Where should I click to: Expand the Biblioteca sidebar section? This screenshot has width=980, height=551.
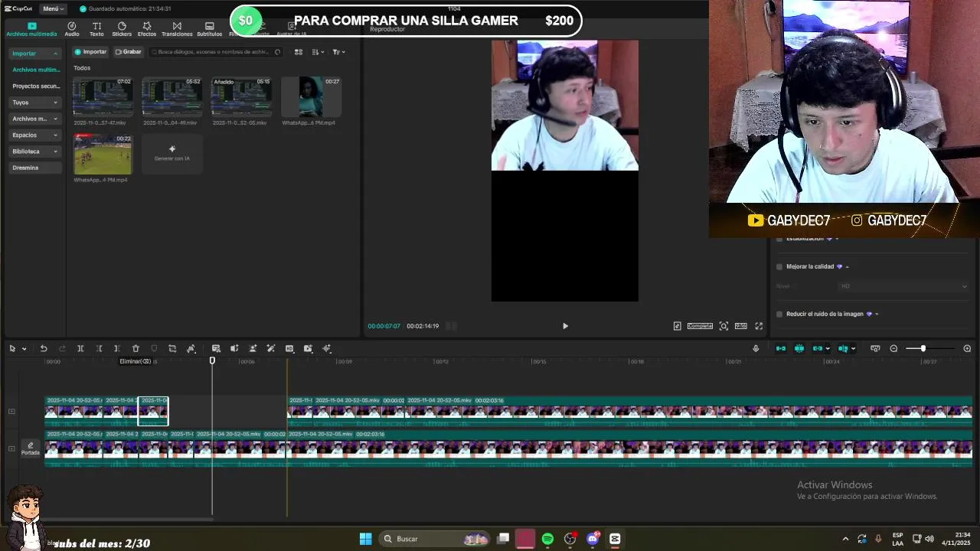click(x=34, y=152)
